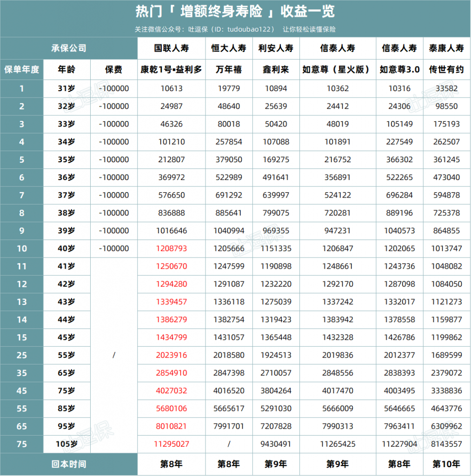Click the value 491641
Screen dimensions: 471x476
pyautogui.click(x=276, y=177)
